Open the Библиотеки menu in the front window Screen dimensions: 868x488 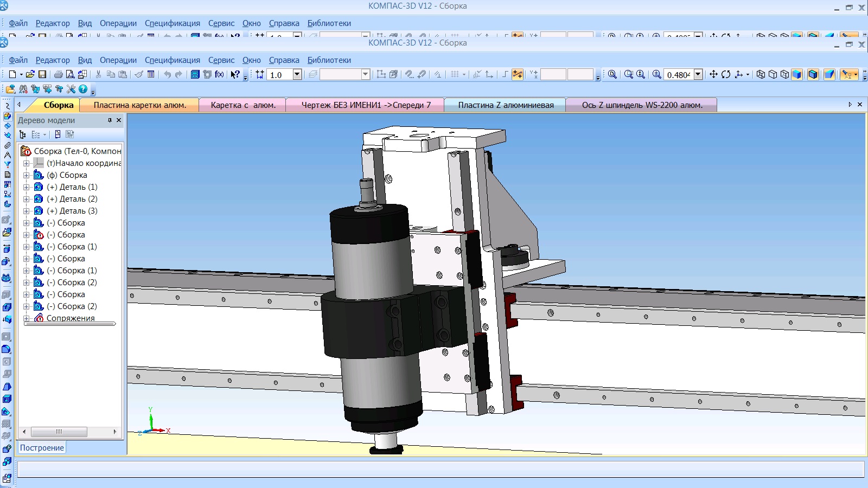pos(329,60)
